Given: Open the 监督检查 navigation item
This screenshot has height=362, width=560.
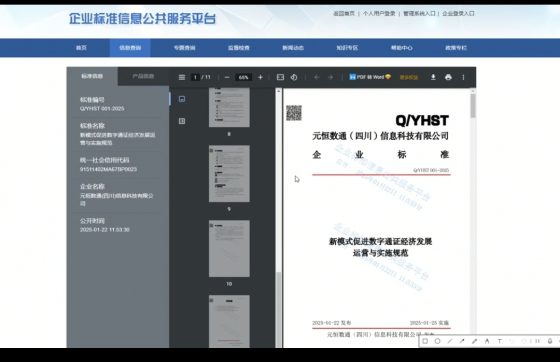Looking at the screenshot, I should 239,48.
